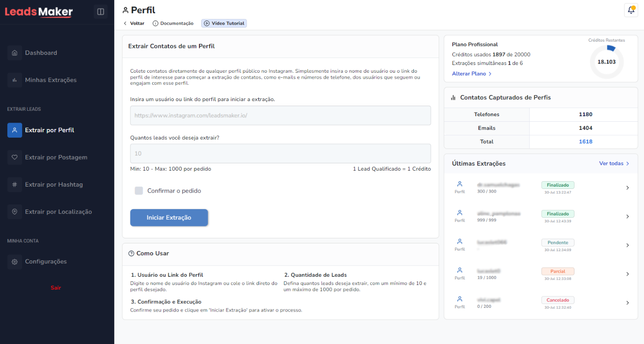
Task: Click the Créditos Restantes progress ring
Action: (x=606, y=62)
